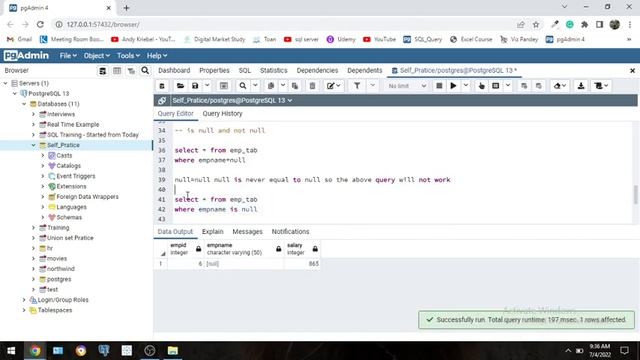Click the Explain query hand icon
The width and height of the screenshot is (640, 360).
(482, 86)
